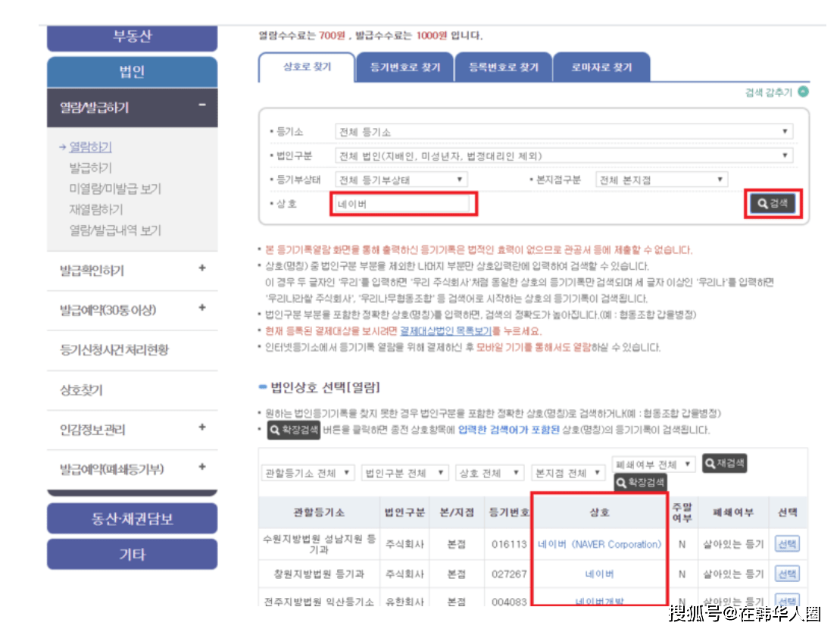Click the 재검색 button with magnifier
Screen dimensions: 840x632
point(724,463)
